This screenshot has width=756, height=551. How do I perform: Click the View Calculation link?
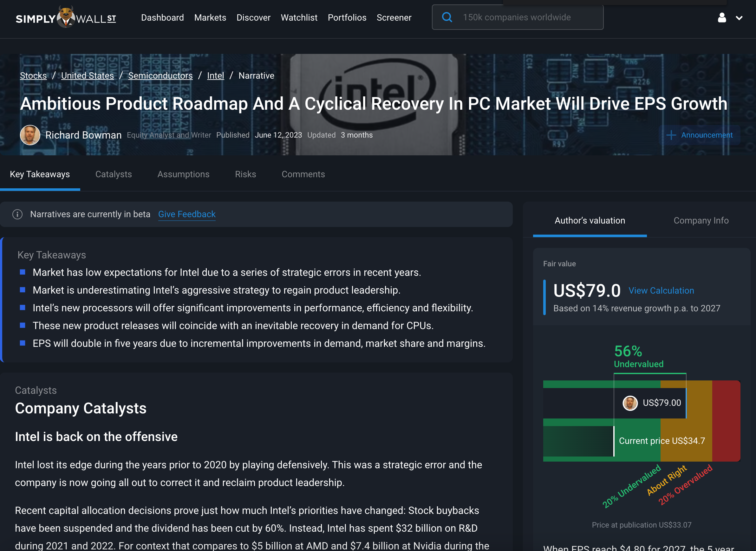coord(661,290)
